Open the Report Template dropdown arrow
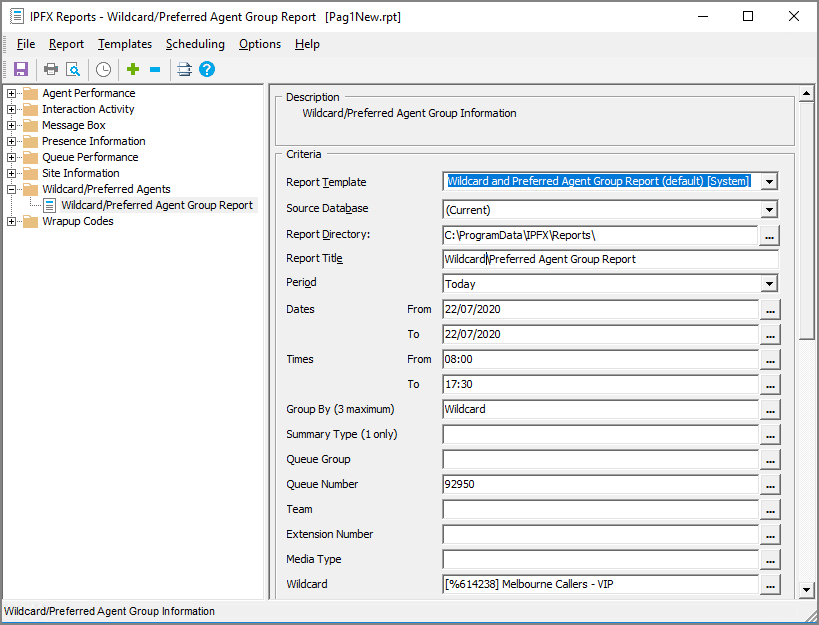 click(769, 182)
